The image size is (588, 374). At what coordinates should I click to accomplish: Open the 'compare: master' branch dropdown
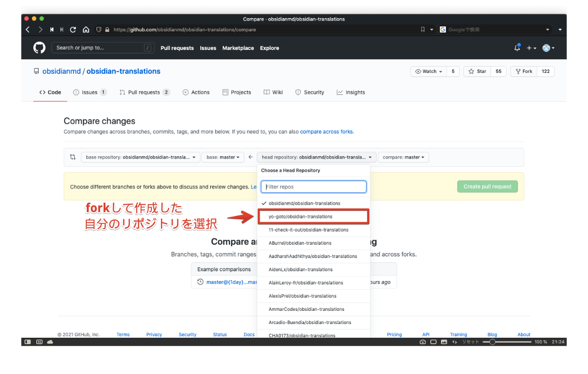click(404, 157)
